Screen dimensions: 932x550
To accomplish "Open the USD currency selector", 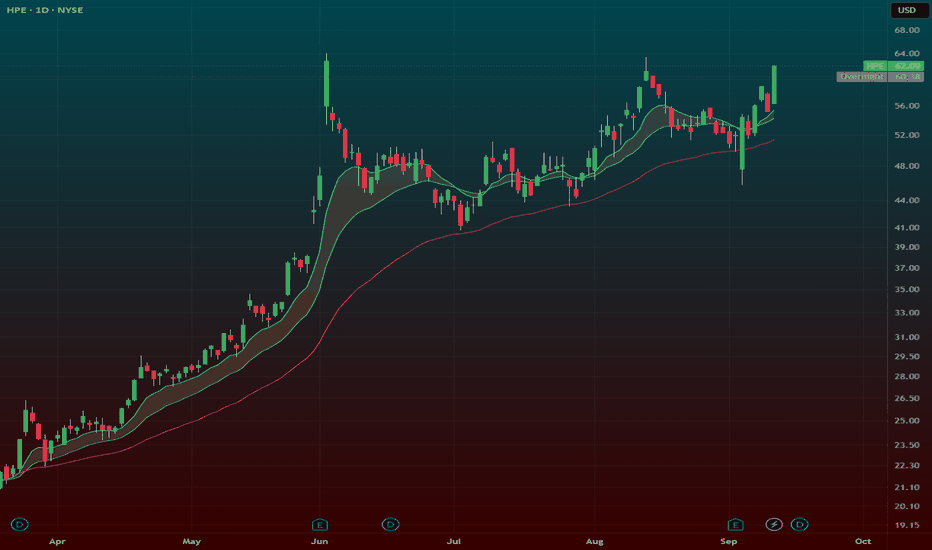I will click(906, 10).
